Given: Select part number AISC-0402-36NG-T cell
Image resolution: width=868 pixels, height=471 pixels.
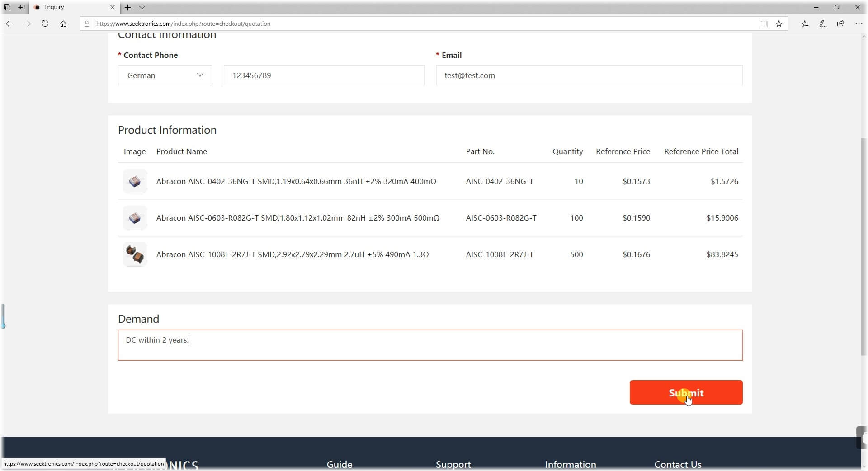Looking at the screenshot, I should click(500, 181).
